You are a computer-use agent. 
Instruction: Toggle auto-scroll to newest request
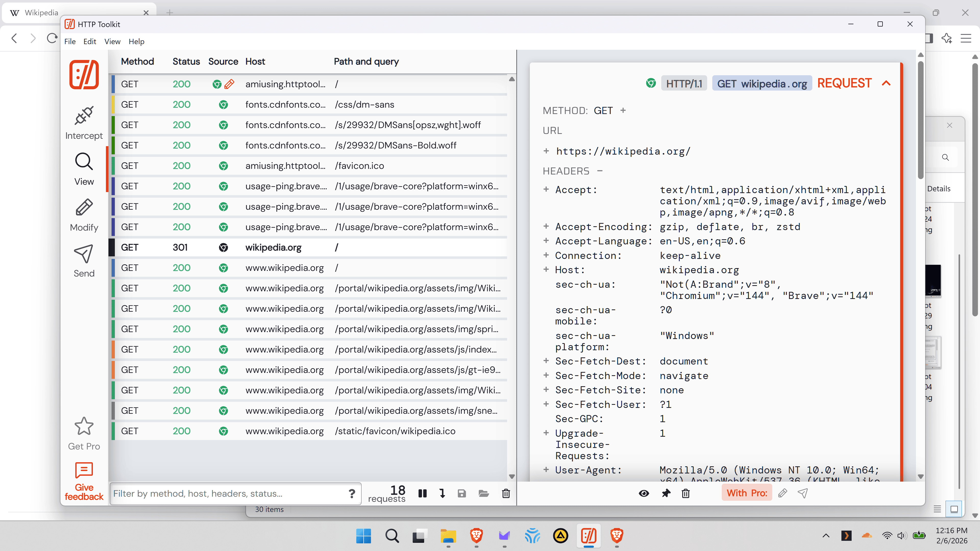[442, 493]
